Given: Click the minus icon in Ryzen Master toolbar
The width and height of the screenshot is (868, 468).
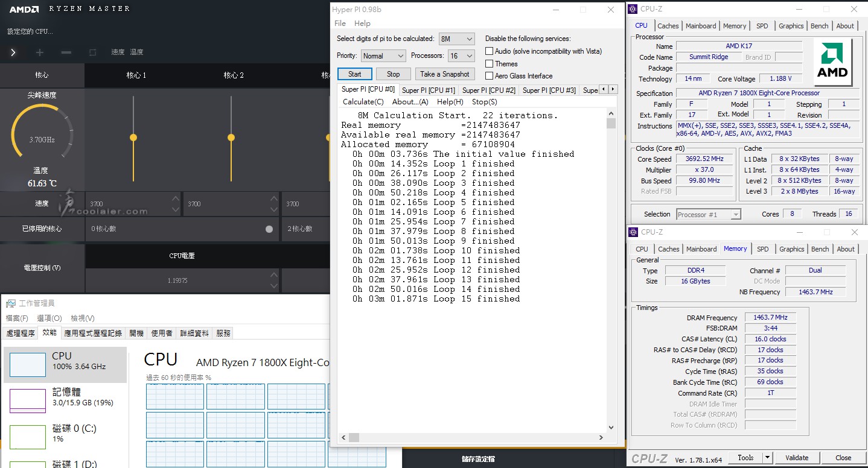Looking at the screenshot, I should click(x=66, y=52).
